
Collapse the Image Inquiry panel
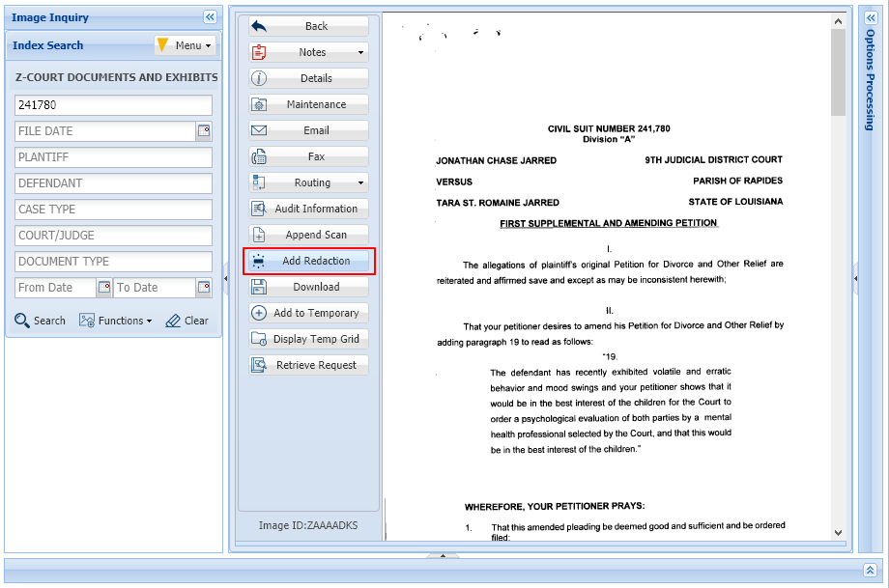coord(209,16)
